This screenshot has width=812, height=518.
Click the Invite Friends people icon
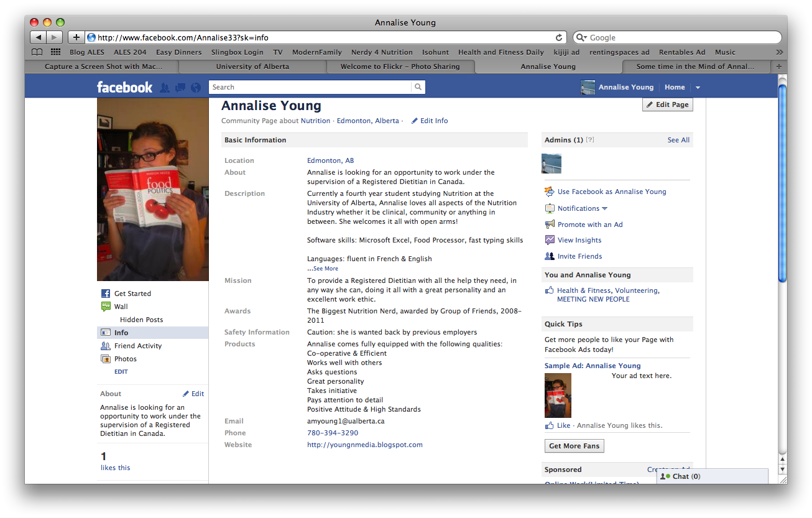coord(549,256)
